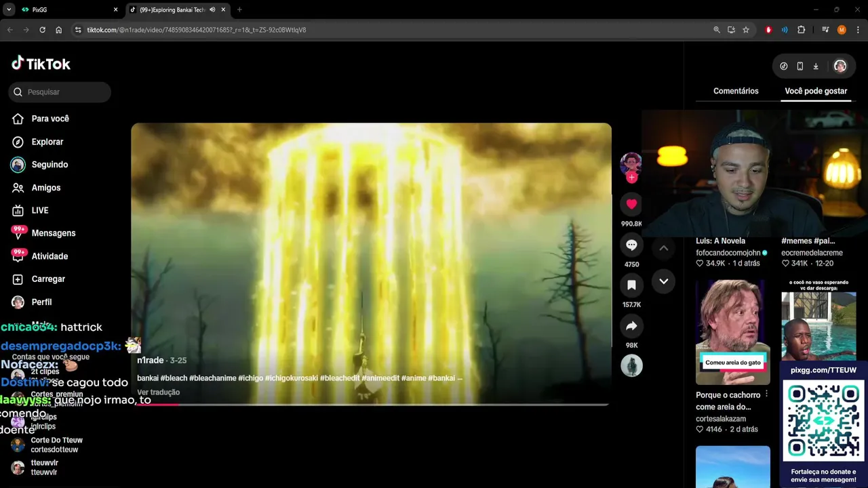Open the puzzle-piece extensions menu
The width and height of the screenshot is (868, 488).
coord(802,30)
